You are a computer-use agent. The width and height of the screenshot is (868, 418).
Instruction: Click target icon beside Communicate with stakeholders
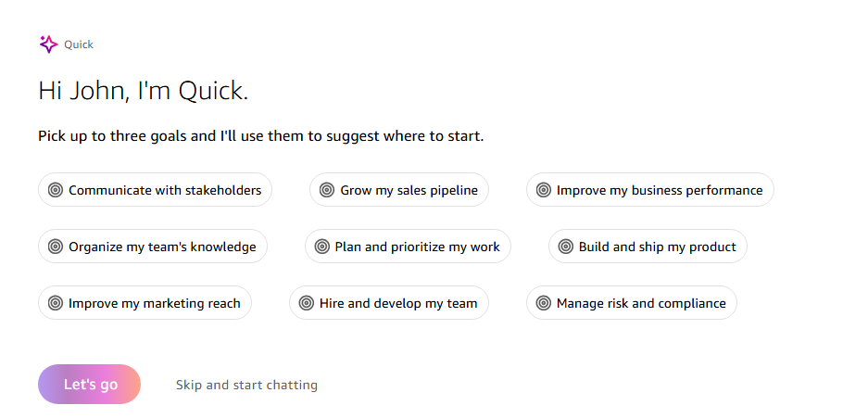(x=56, y=190)
